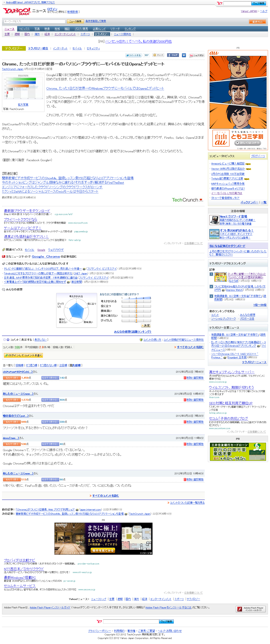This screenshot has width=270, height=644.
Task: Click the au ともコミ学割 advertisement banner
Action: (x=238, y=100)
